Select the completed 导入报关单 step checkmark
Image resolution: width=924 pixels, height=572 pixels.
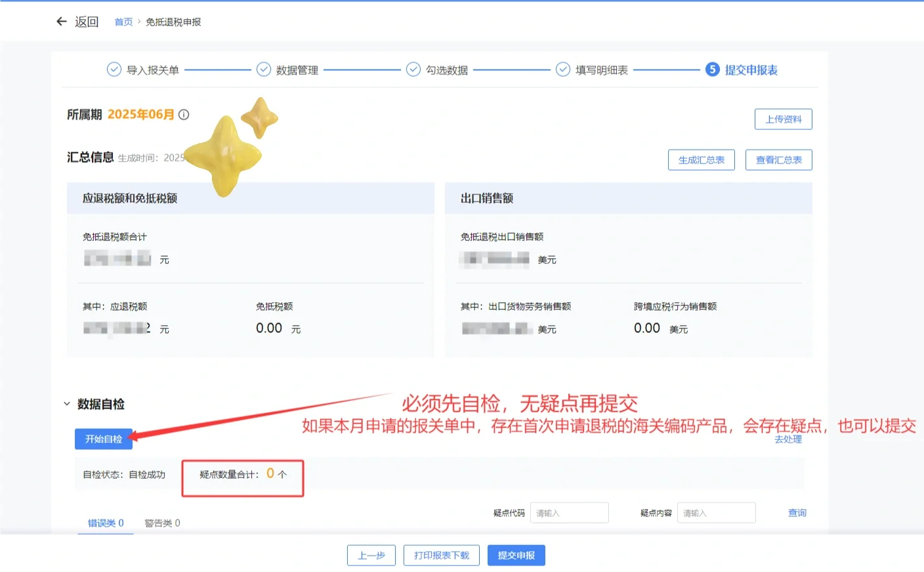[114, 68]
